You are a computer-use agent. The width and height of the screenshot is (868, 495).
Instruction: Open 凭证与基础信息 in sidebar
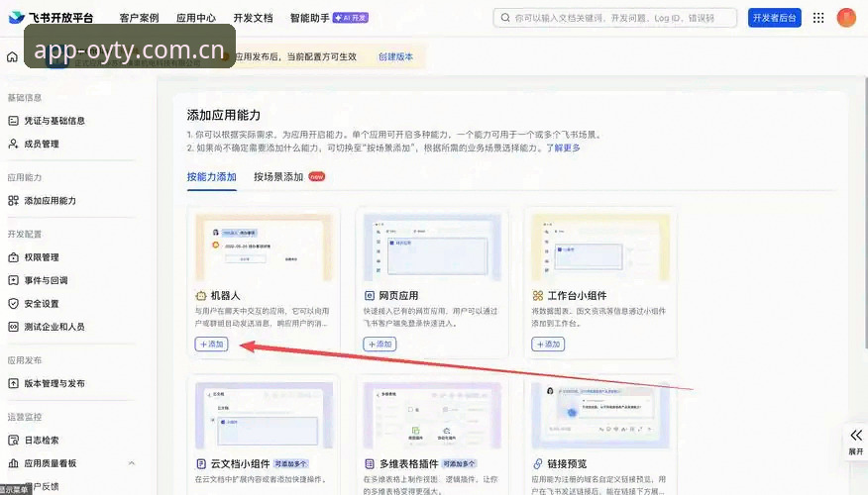point(54,121)
